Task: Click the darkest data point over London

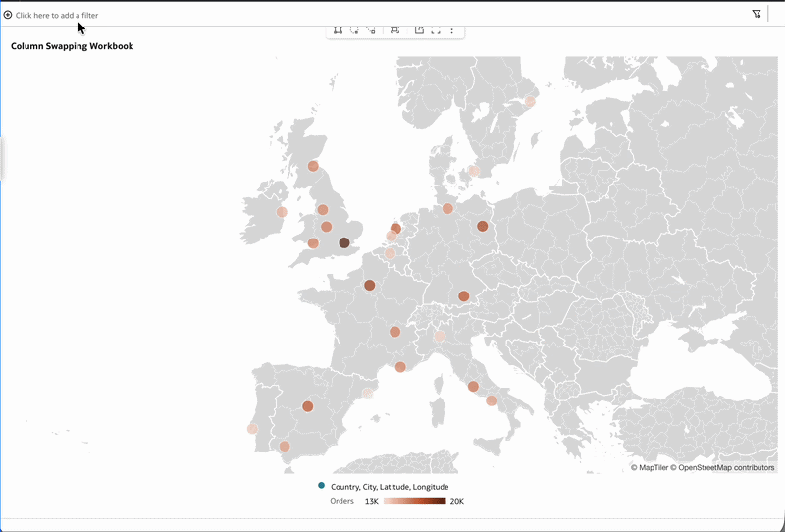Action: click(x=344, y=243)
